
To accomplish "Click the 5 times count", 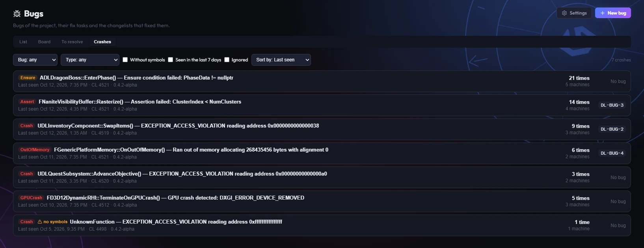I will [581, 198].
